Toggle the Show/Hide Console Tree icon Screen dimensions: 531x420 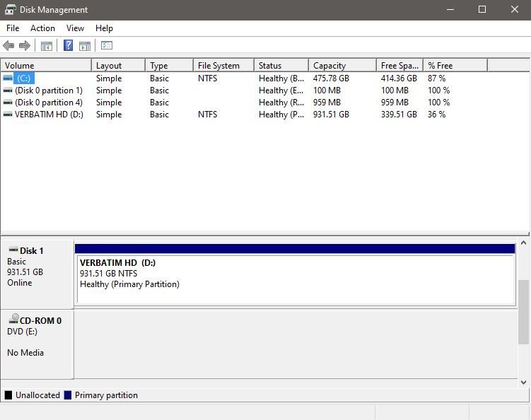coord(47,46)
